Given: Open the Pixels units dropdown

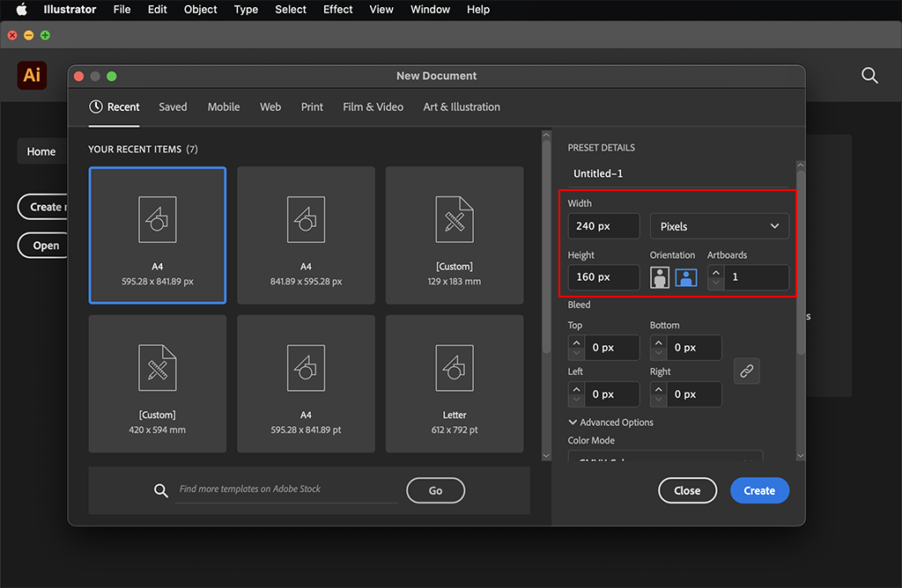Looking at the screenshot, I should point(719,226).
